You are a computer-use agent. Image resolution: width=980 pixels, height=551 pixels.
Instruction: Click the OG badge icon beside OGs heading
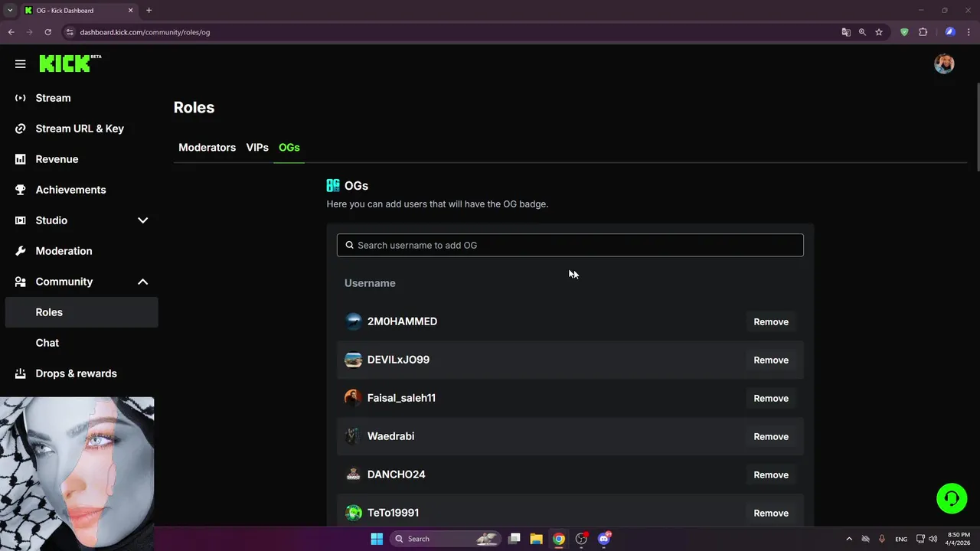[x=333, y=186]
